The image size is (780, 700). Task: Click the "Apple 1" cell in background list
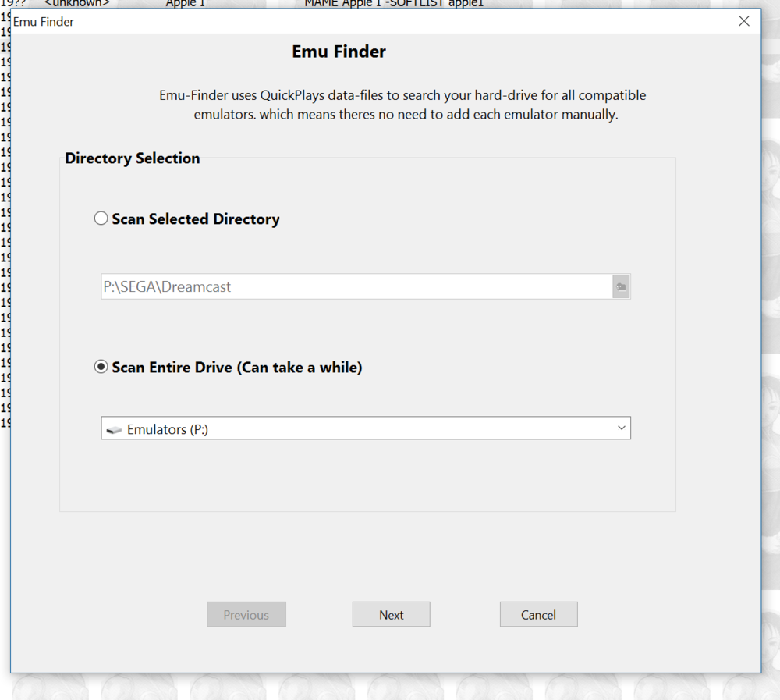tap(185, 4)
